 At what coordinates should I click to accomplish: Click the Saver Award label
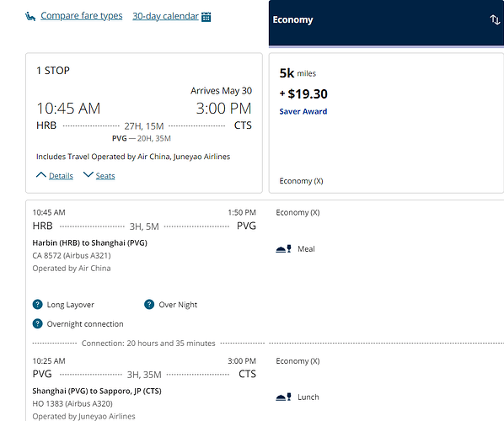tap(303, 111)
